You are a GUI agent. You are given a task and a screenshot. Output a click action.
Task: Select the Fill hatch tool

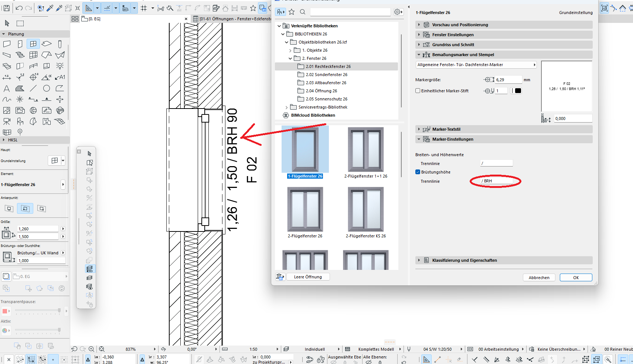pyautogui.click(x=20, y=88)
